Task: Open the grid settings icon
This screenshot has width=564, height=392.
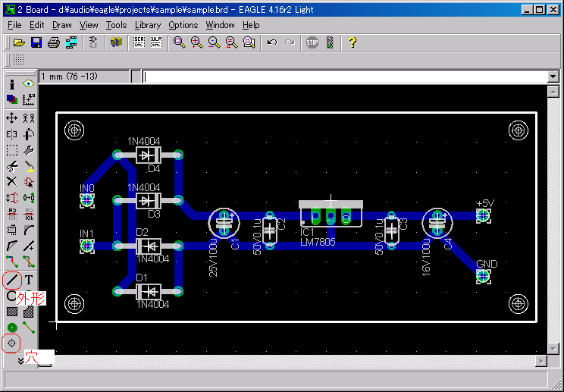Action: pyautogui.click(x=18, y=60)
